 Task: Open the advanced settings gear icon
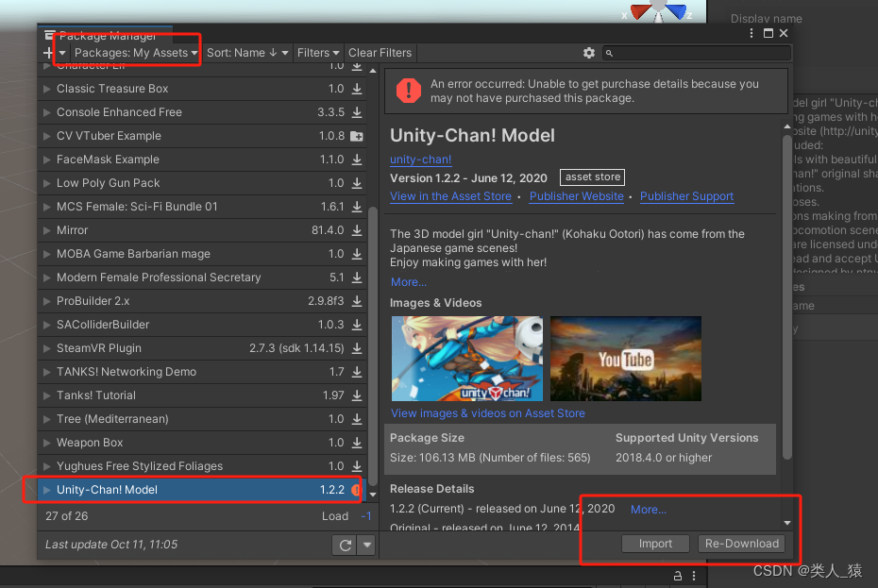click(x=589, y=53)
